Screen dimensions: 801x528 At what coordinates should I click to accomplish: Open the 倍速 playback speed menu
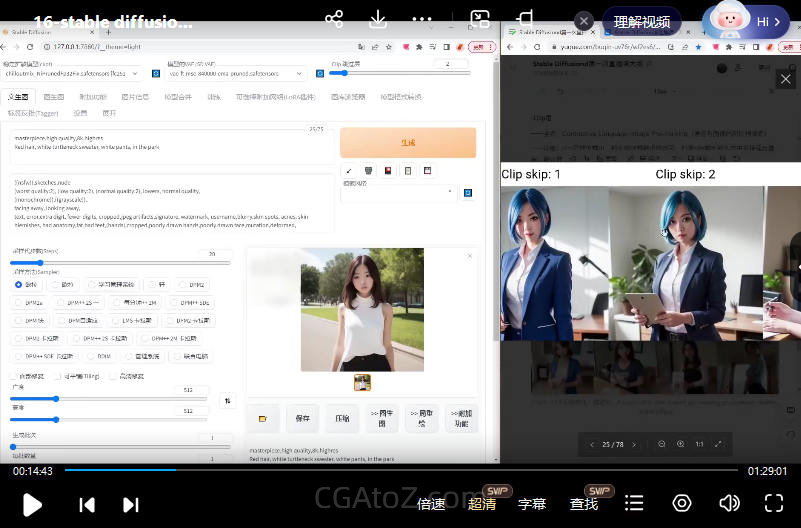(x=431, y=504)
